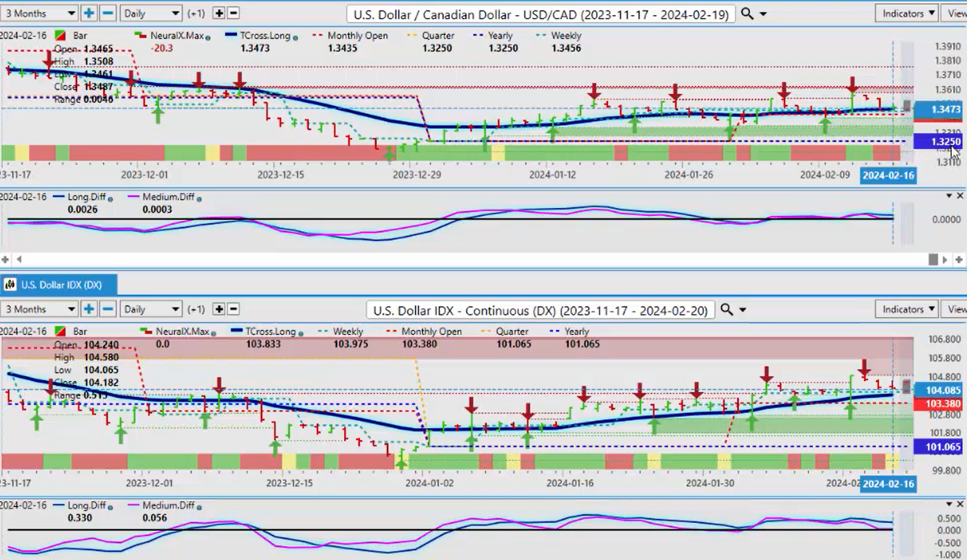Click USD/CAD symbol title field
967x560 pixels.
pos(542,14)
